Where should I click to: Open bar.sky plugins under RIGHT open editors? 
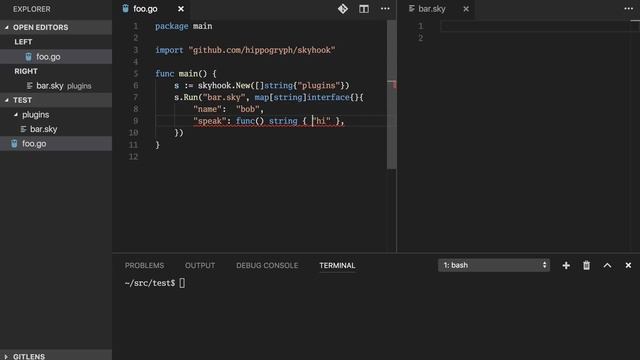pos(56,86)
